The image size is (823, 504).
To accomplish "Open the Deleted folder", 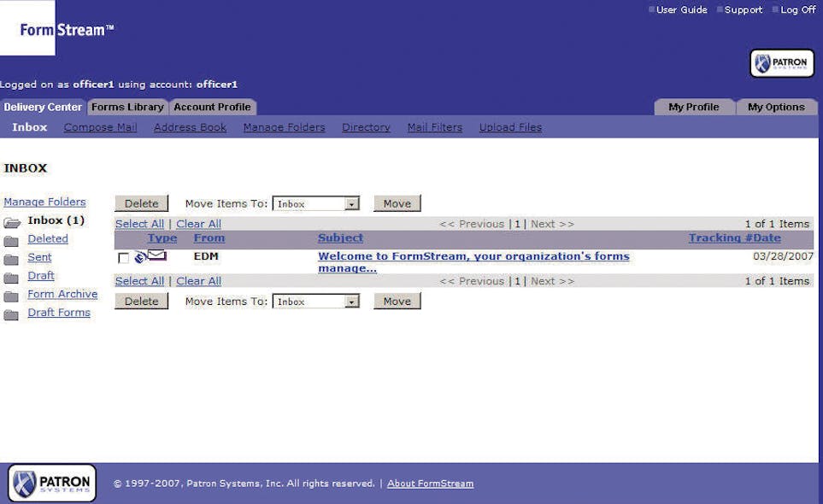I will click(48, 238).
